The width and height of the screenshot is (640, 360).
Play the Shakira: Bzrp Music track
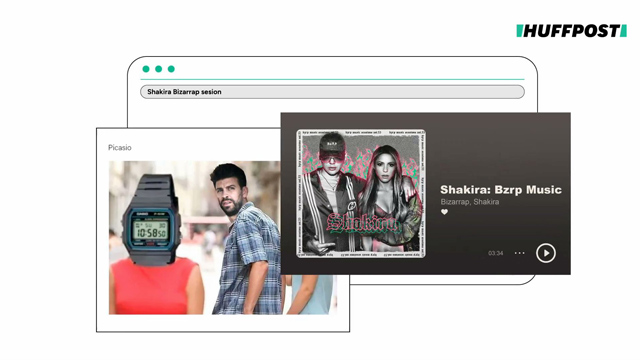point(546,253)
